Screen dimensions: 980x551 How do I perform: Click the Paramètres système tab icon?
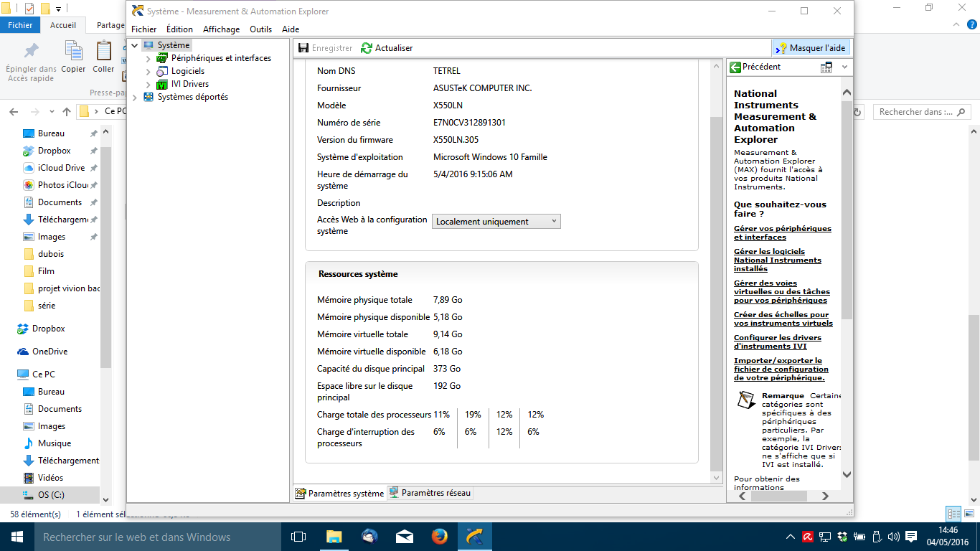pyautogui.click(x=301, y=494)
